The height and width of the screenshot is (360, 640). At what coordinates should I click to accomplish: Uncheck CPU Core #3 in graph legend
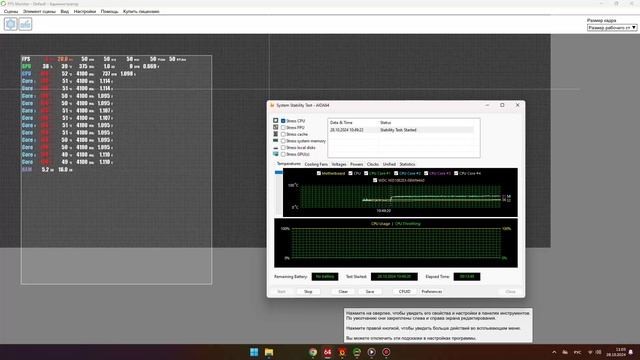426,173
